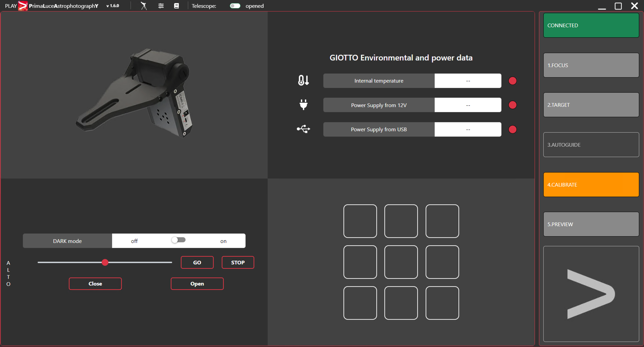Select bottom-left square in the grid

coord(360,303)
